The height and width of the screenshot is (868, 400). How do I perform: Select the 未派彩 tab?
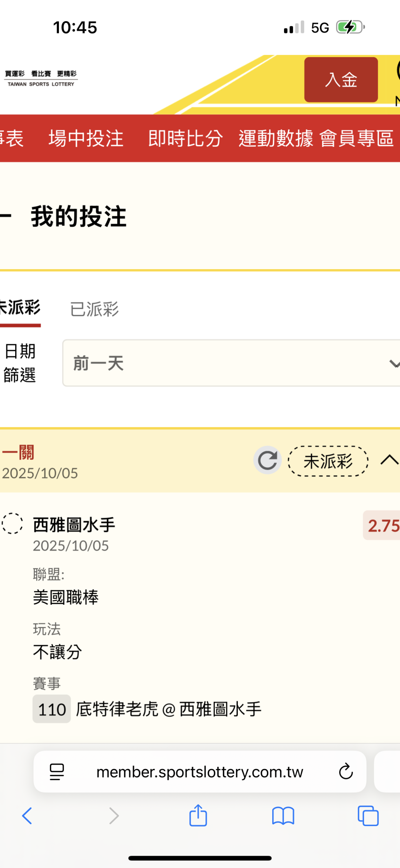coord(20,308)
